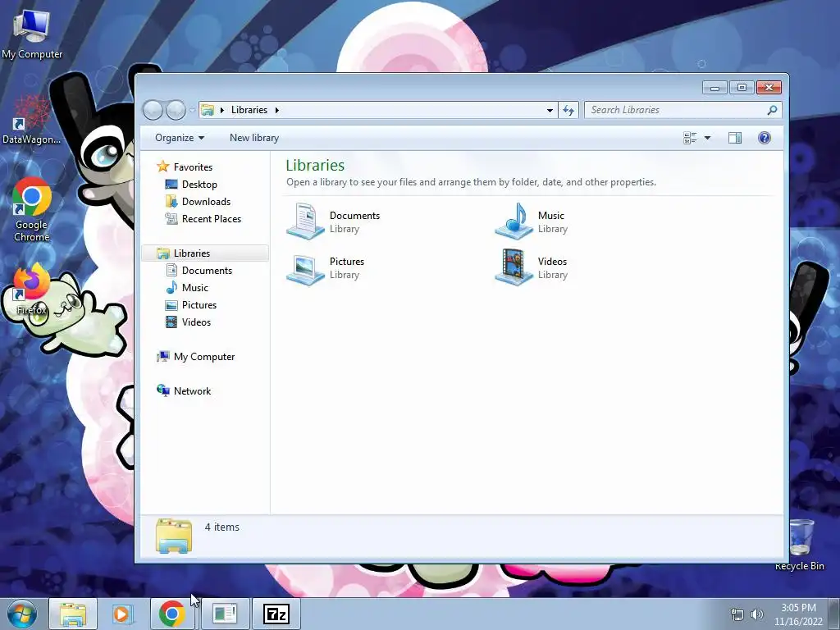Expand arrow after Libraries breadcrumb
Image resolution: width=840 pixels, height=630 pixels.
[x=277, y=111]
